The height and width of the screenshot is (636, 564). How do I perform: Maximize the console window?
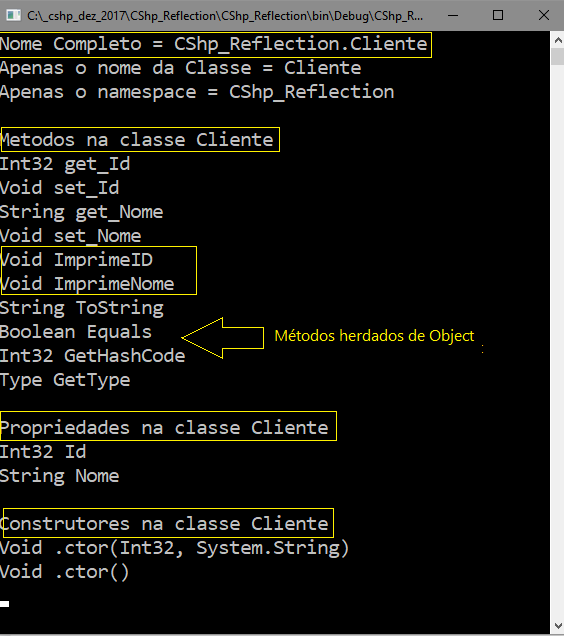coord(498,15)
